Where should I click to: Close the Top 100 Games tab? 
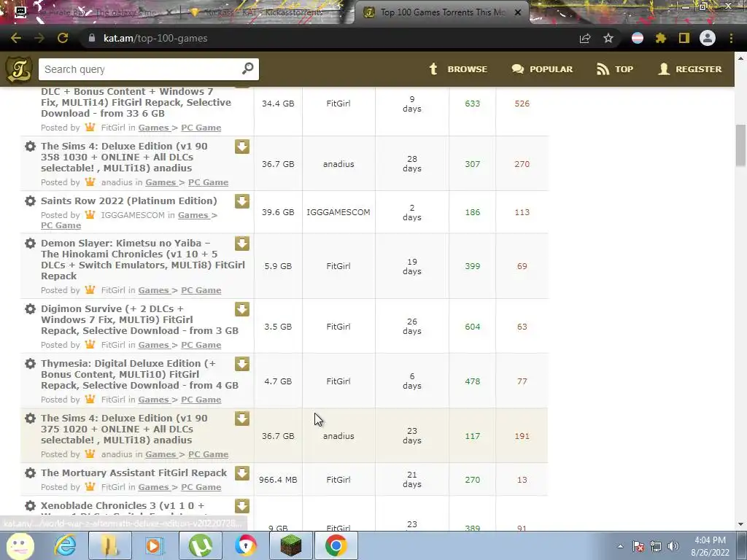coord(518,12)
